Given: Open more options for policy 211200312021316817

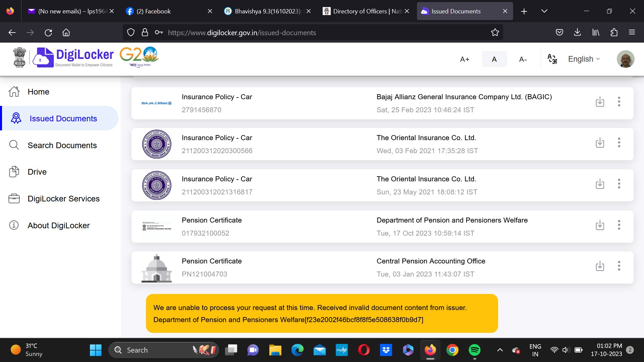Looking at the screenshot, I should pos(619,184).
